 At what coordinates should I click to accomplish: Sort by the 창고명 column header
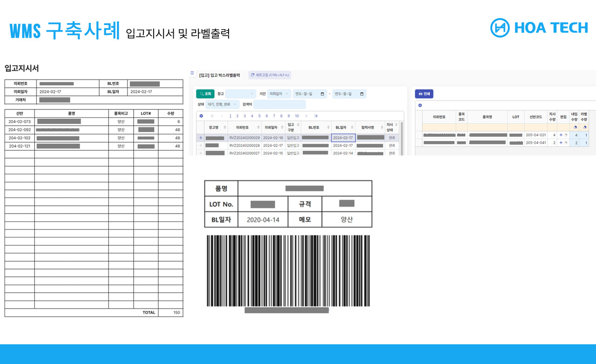(x=216, y=127)
